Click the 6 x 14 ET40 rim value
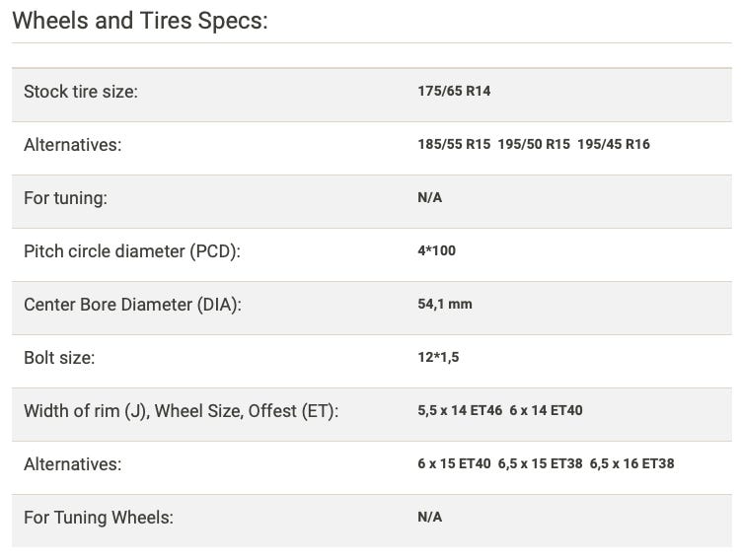 [x=546, y=410]
